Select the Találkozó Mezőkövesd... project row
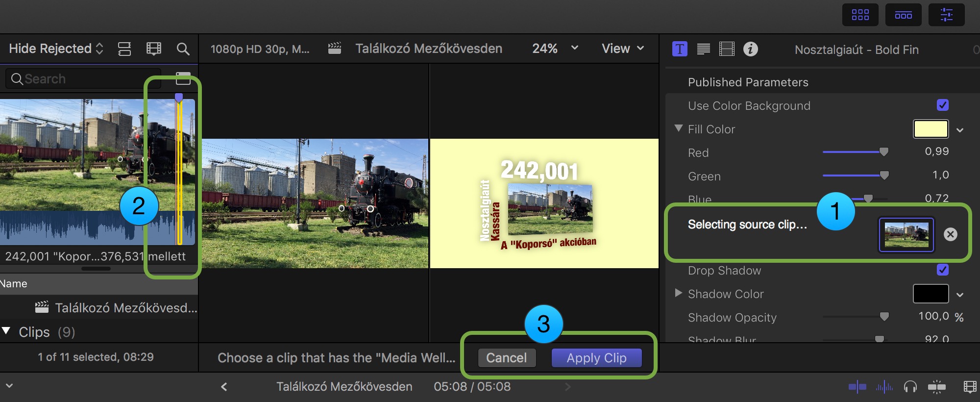Viewport: 980px width, 402px height. point(99,307)
